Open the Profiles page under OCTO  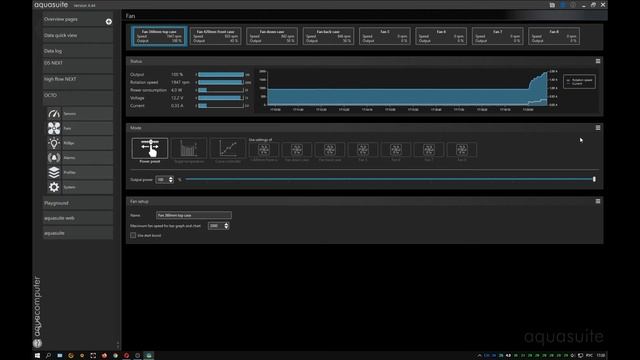(87, 172)
